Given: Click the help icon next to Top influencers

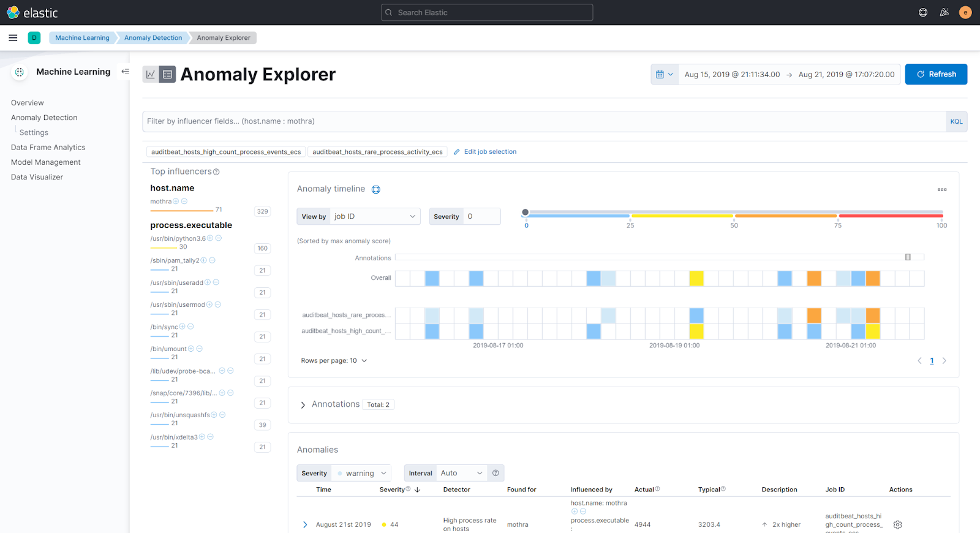Looking at the screenshot, I should [216, 172].
